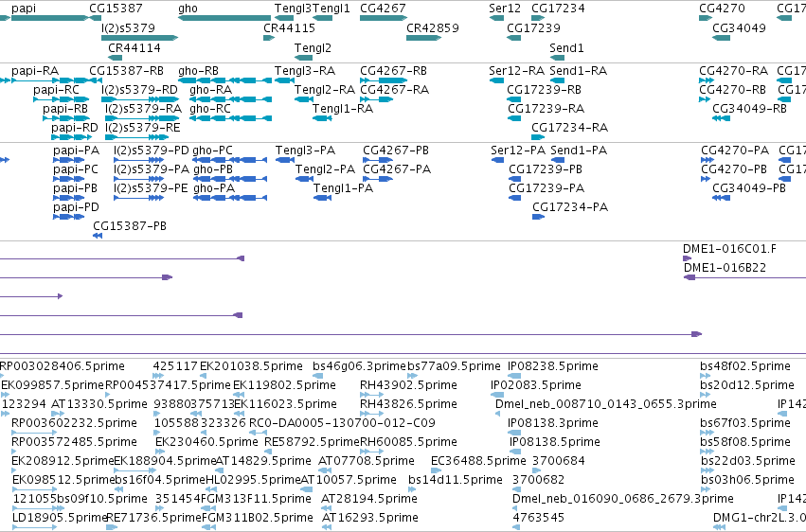The image size is (806, 532).
Task: Click protein papi-PA label
Action: [76, 150]
